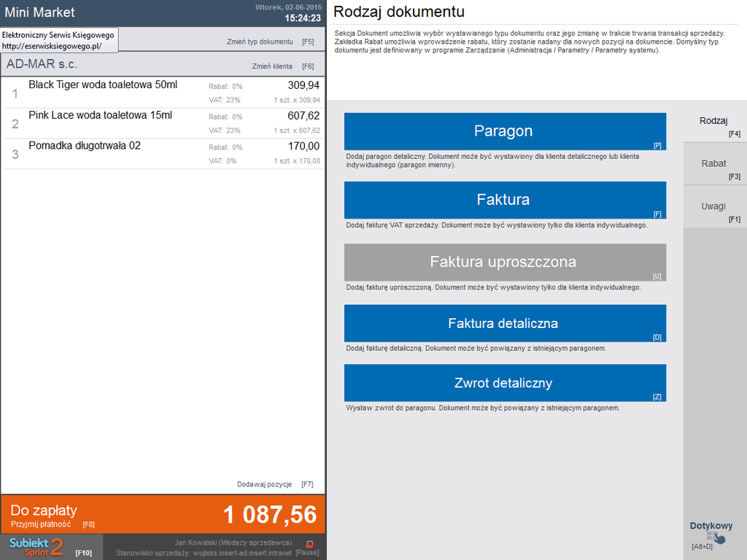Screen dimensions: 747x560
Task: Click the date Wtorek, 02-06-2015
Action: (x=288, y=7)
